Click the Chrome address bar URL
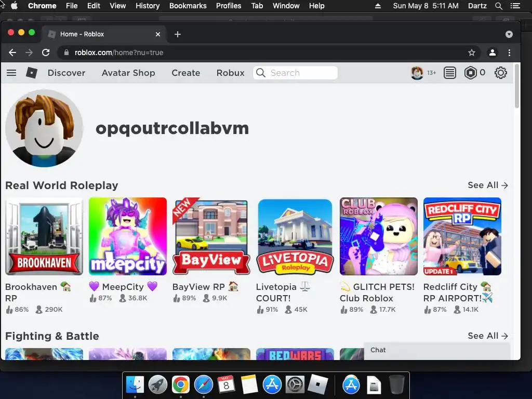Image resolution: width=532 pixels, height=399 pixels. pyautogui.click(x=119, y=52)
